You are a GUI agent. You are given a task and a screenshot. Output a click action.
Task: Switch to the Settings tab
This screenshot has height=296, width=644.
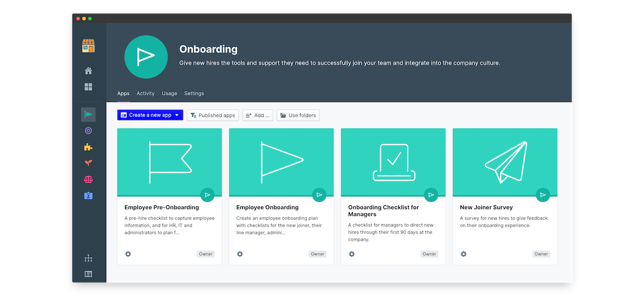[x=194, y=93]
